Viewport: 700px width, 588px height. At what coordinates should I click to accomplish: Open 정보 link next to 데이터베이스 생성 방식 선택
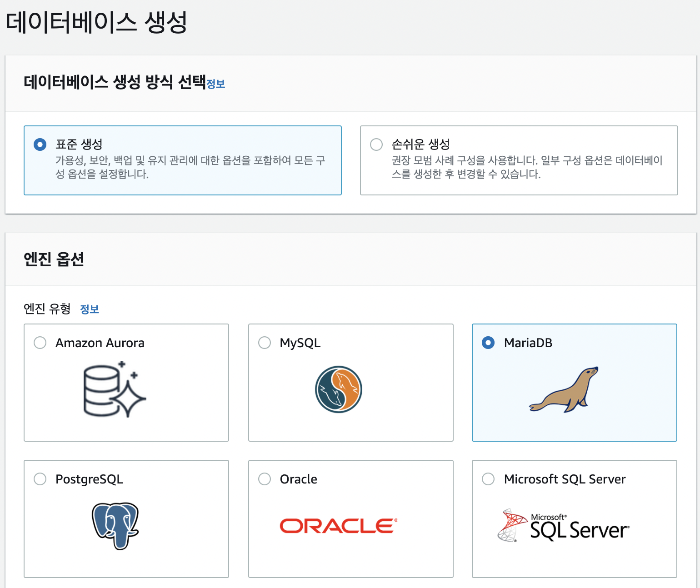tap(216, 84)
